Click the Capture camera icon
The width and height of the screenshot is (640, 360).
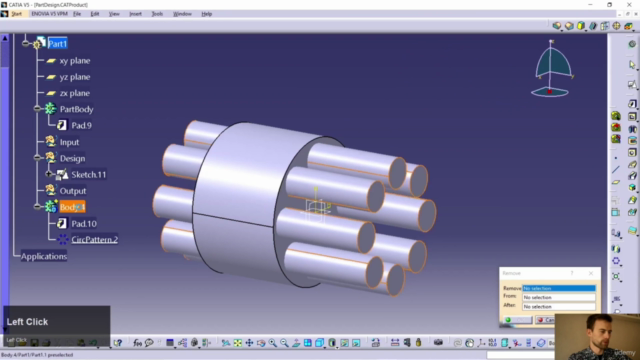point(438,342)
